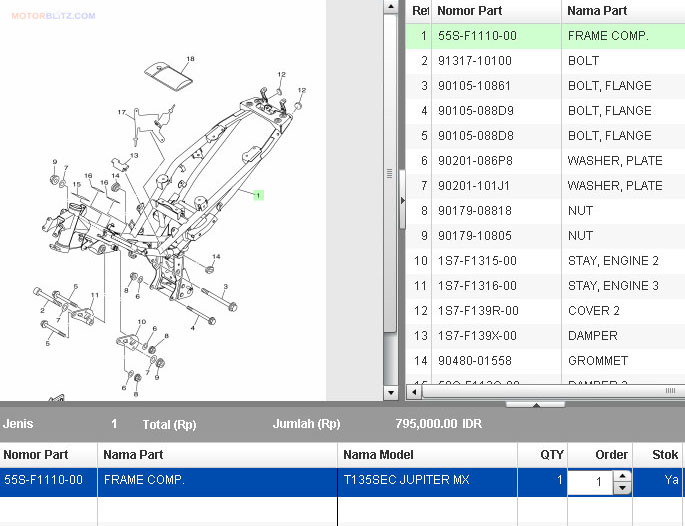Click the part 18 cover in diagram
The height and width of the screenshot is (526, 685).
(168, 77)
